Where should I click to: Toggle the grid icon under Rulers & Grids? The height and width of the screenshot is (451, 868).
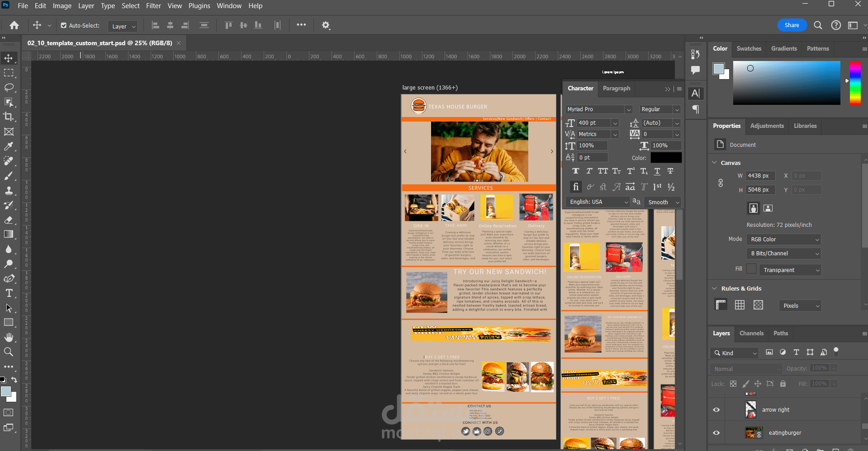[x=740, y=305]
